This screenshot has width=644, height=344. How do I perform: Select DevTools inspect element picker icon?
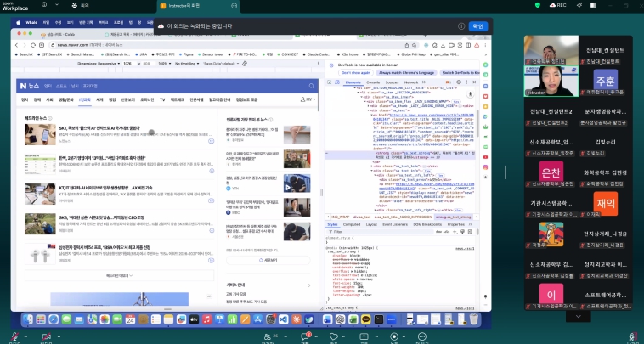(x=330, y=82)
